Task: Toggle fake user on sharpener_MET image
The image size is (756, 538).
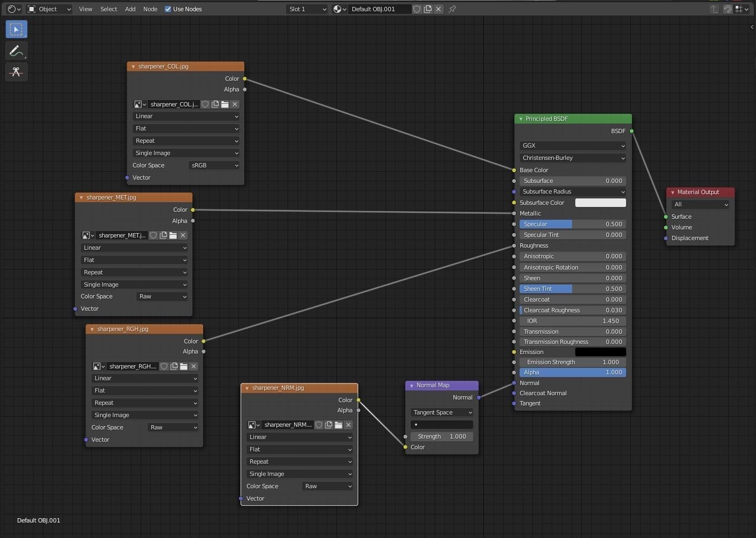Action: coord(153,235)
